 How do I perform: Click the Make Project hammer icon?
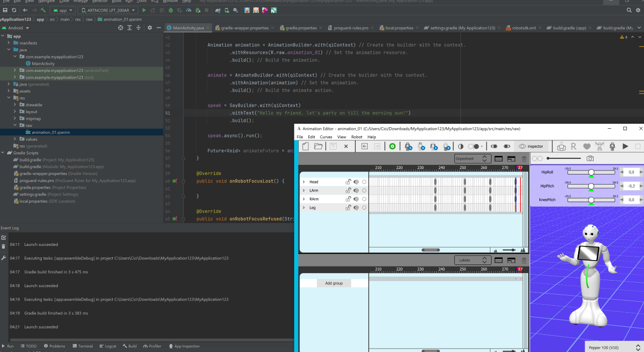(44, 10)
